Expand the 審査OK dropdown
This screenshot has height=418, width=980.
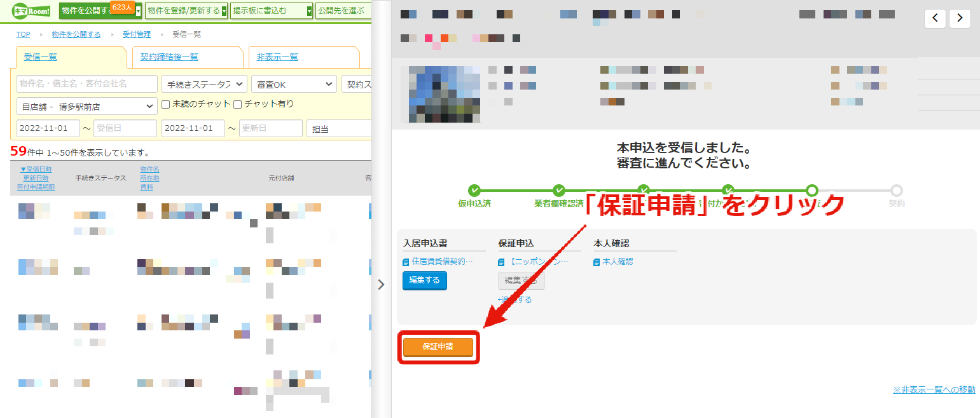(x=294, y=84)
